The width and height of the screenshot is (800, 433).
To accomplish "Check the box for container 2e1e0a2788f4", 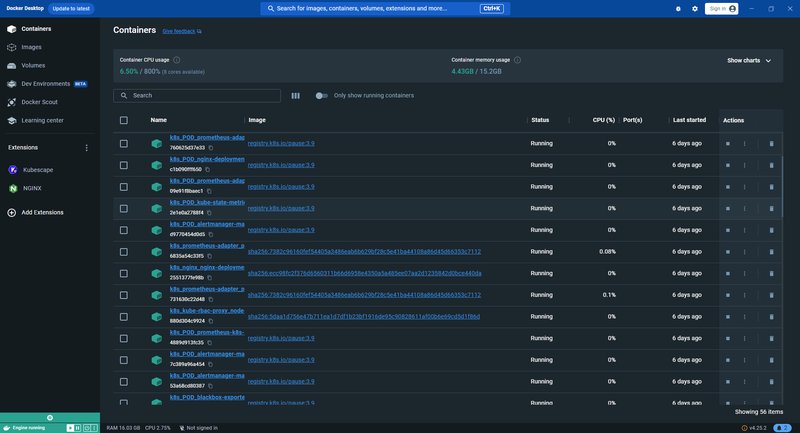I will click(x=124, y=209).
